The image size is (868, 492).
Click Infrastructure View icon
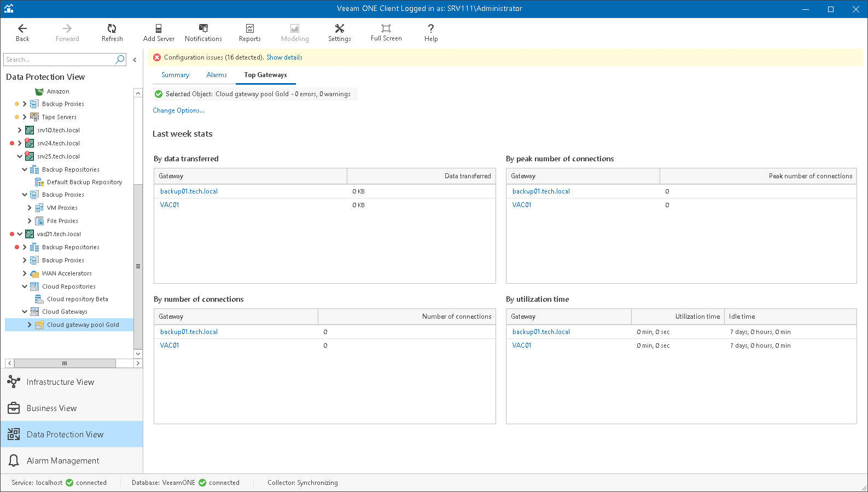pos(14,382)
